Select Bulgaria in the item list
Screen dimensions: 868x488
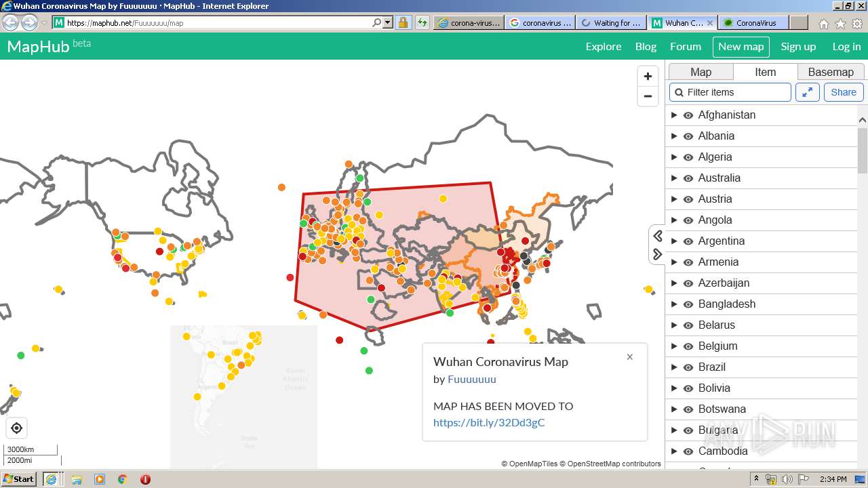[718, 430]
